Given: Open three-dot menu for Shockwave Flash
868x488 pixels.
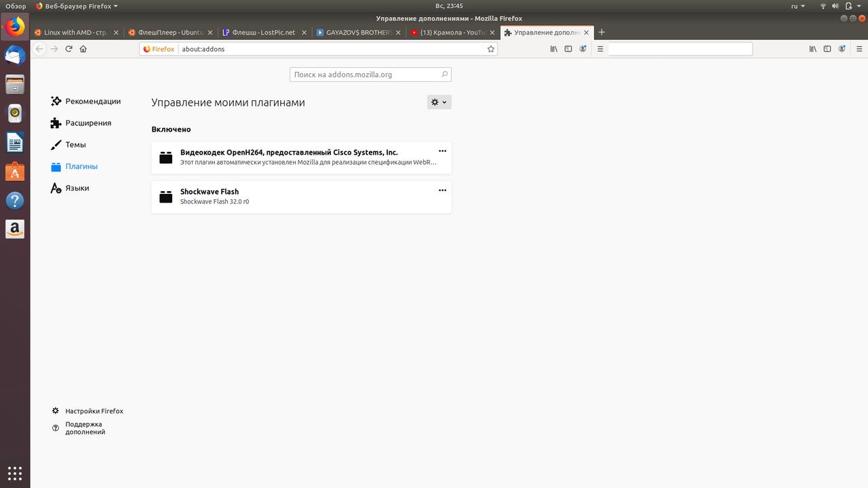Looking at the screenshot, I should tap(442, 190).
